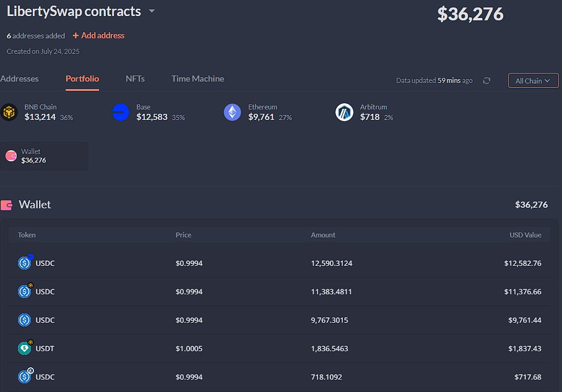Filter by Ethereum $9,761
The image size is (562, 392).
coord(258,113)
